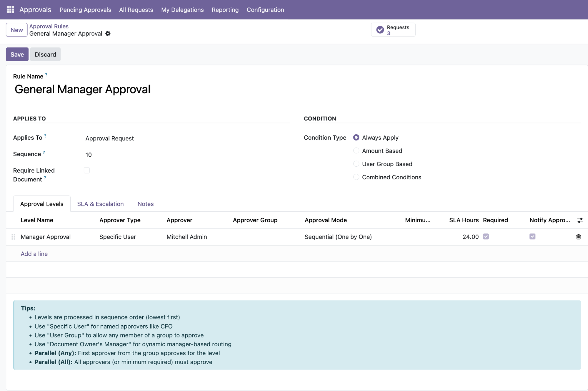
Task: Select Combined Conditions radio option
Action: pyautogui.click(x=356, y=177)
